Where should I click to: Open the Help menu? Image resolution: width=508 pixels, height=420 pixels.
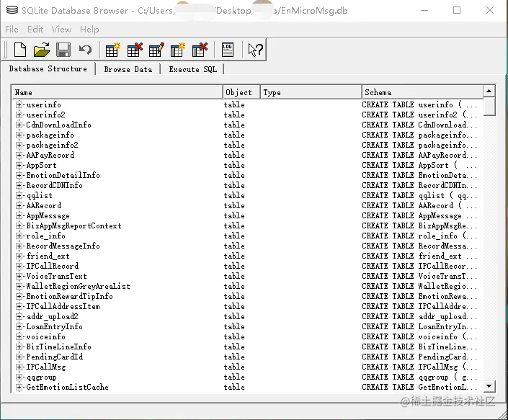coord(89,30)
